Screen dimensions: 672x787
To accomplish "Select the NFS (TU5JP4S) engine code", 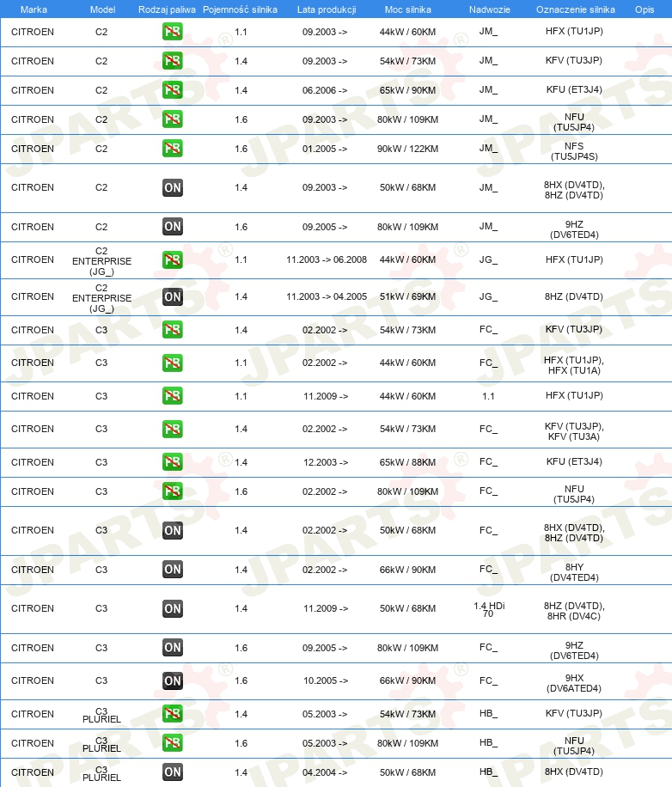I will pyautogui.click(x=574, y=151).
